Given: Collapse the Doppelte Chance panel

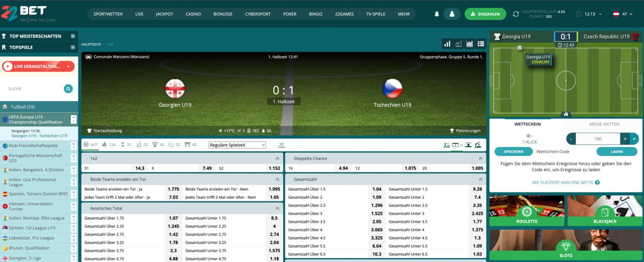Looking at the screenshot, I should [480, 158].
